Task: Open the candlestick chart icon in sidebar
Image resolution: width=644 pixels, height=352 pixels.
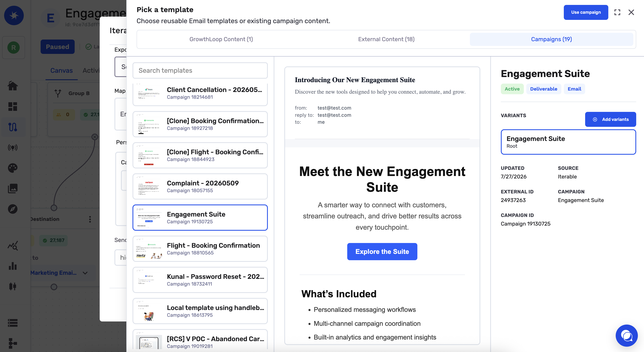Action: pos(13,286)
